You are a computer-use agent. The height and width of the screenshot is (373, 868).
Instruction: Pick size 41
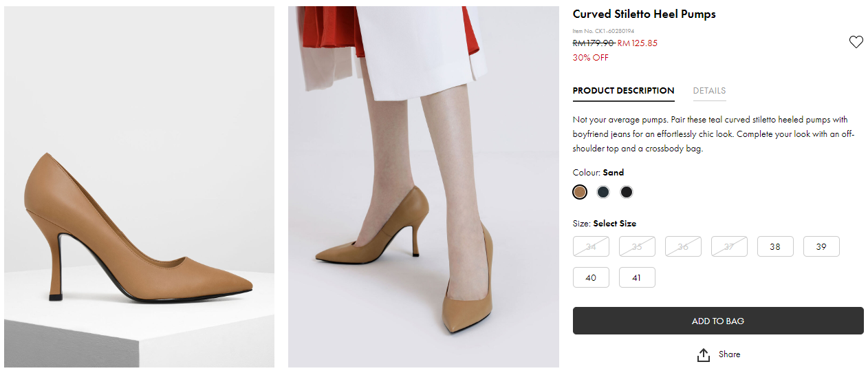point(637,277)
